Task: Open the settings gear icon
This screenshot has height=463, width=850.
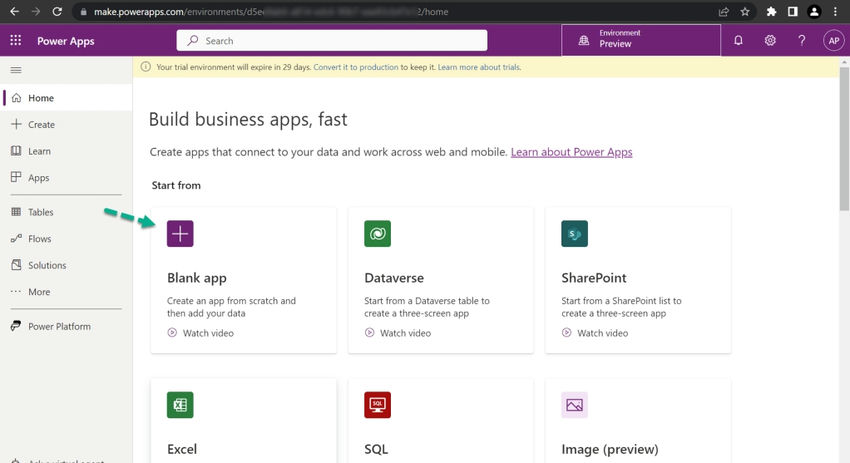Action: [x=770, y=41]
